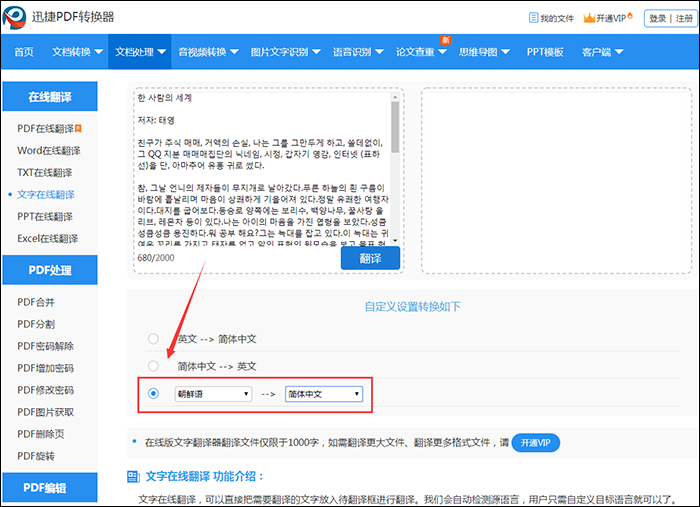
Task: Click inside the Korean source text area
Action: [x=262, y=169]
